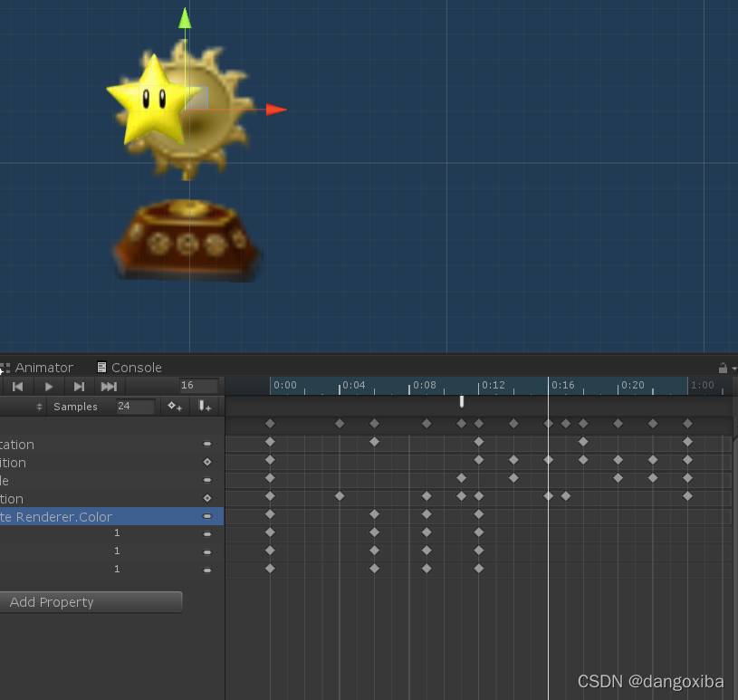
Task: Click key indicator on the 'le' row
Action: click(207, 480)
